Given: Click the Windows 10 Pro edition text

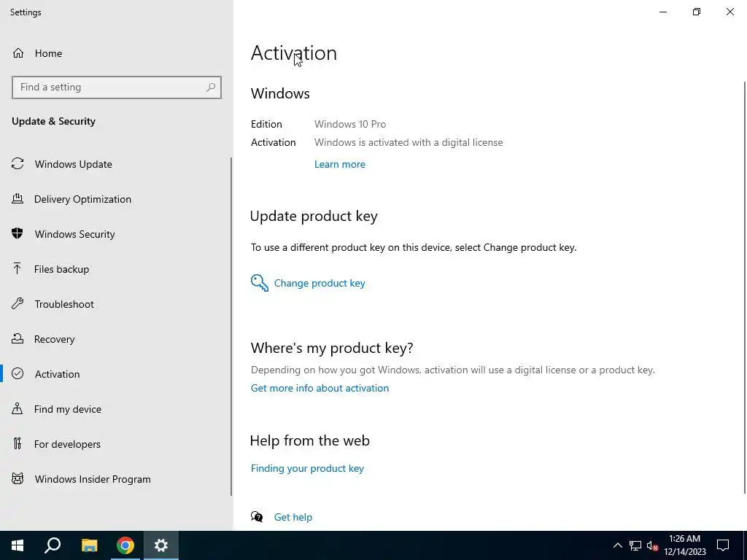Looking at the screenshot, I should pyautogui.click(x=350, y=124).
